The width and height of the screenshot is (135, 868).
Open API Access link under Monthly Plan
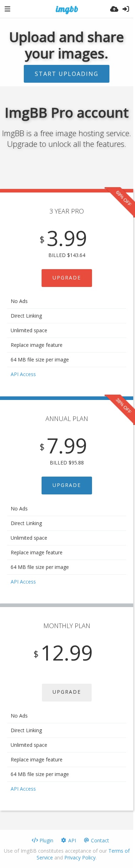23,789
